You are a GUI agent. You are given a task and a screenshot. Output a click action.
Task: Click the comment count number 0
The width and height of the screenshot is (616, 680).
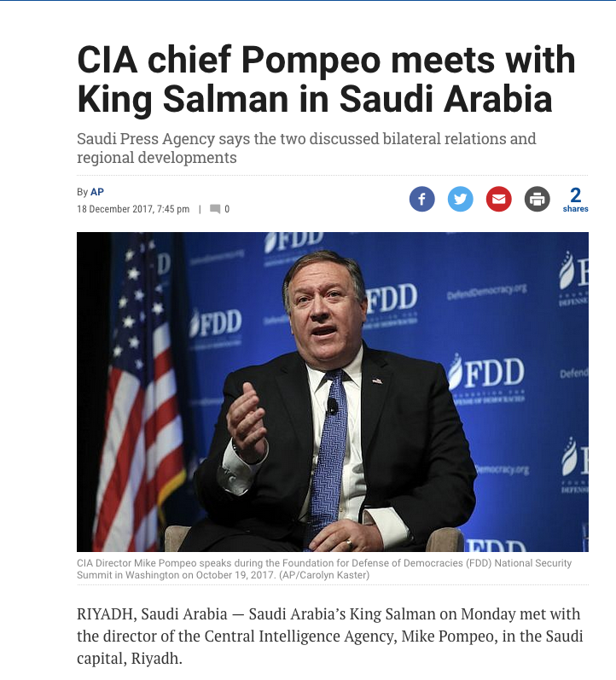click(x=227, y=209)
